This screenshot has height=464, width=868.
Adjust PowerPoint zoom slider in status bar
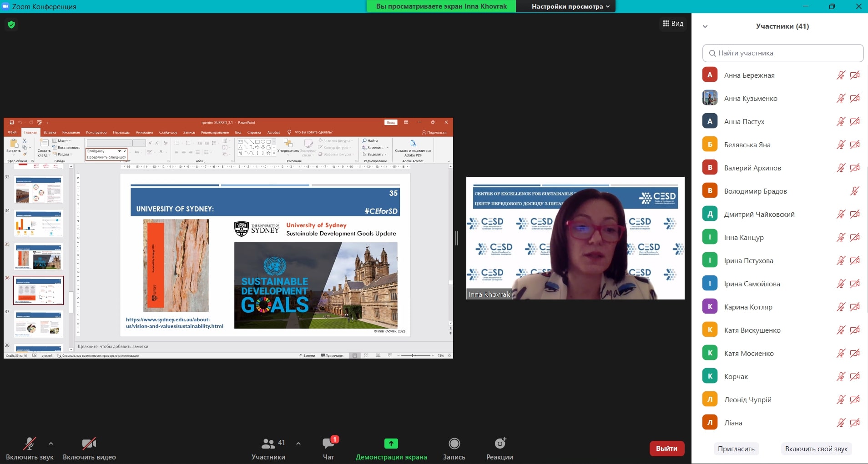point(413,355)
